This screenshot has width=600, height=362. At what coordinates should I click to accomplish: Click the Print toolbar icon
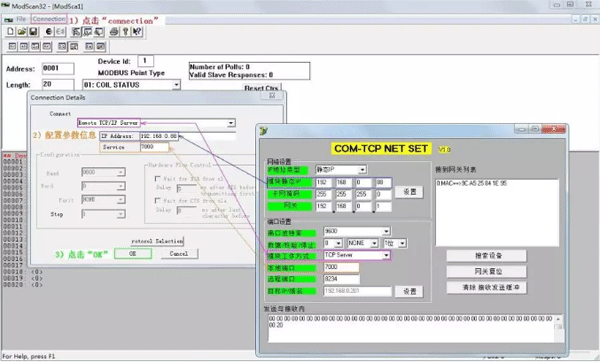click(x=114, y=32)
